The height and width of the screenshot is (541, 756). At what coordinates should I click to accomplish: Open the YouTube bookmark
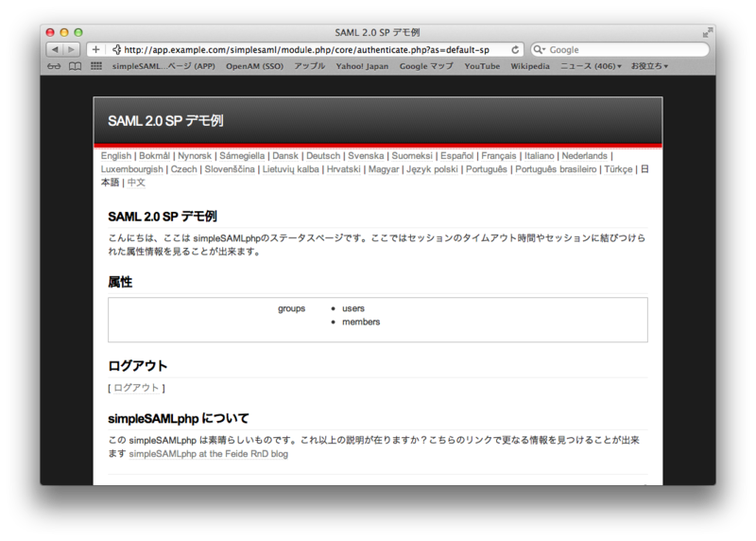[482, 66]
